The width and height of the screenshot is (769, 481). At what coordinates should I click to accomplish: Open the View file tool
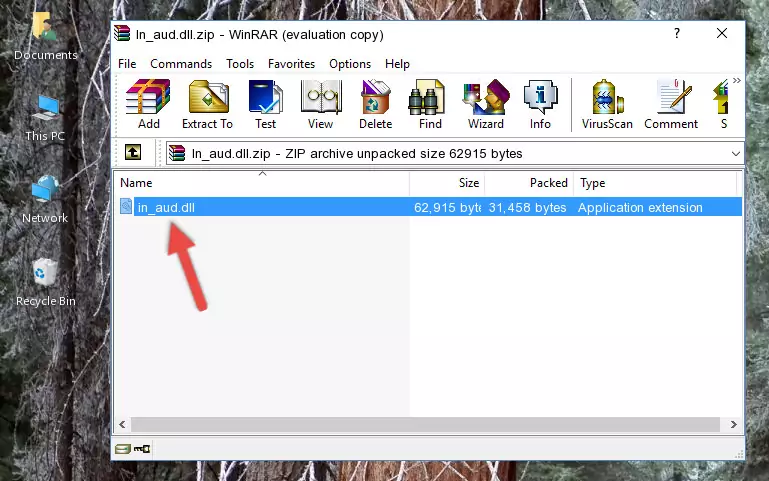point(320,104)
